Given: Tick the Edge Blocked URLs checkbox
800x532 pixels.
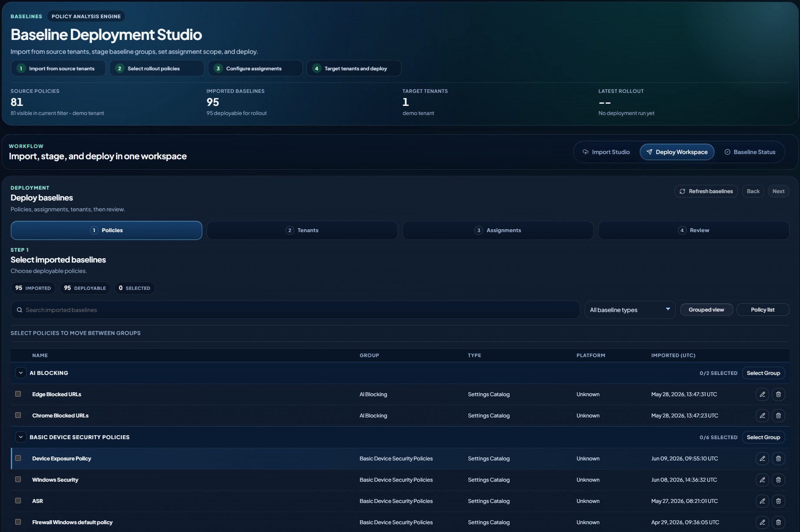Looking at the screenshot, I should click(18, 394).
